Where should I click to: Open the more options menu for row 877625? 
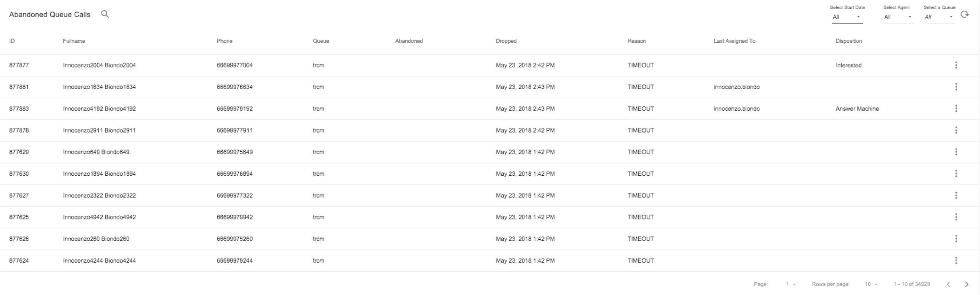coord(956,217)
